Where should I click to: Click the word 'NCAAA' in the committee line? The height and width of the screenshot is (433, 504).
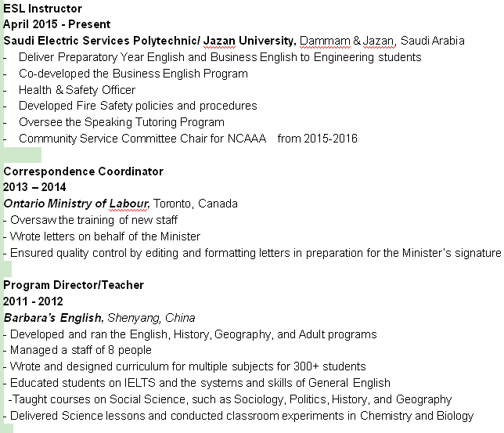247,139
